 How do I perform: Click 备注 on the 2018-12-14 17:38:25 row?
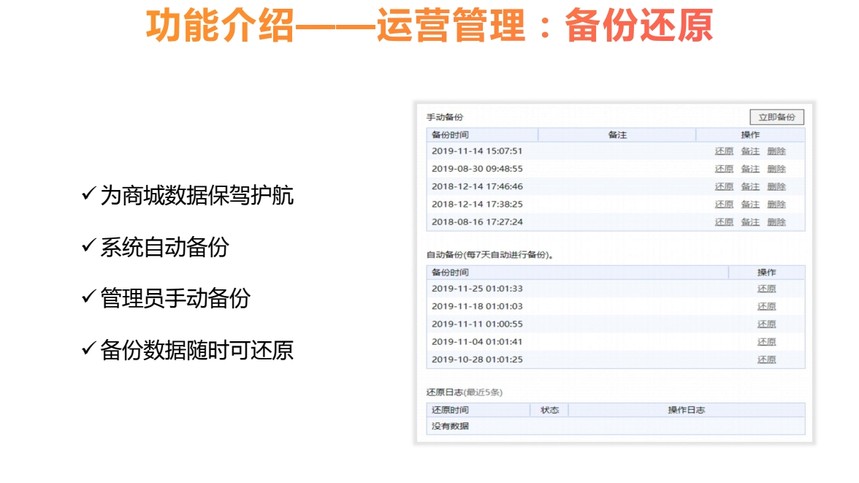(750, 204)
